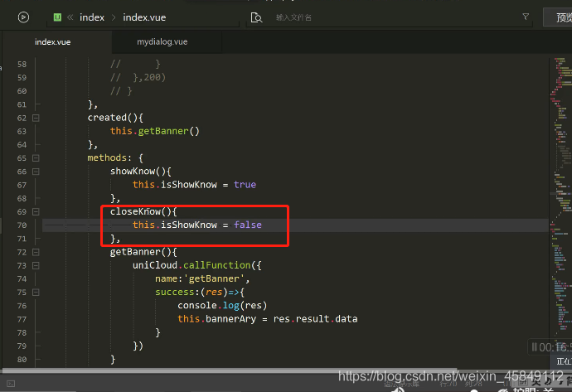Viewport: 572px width, 392px height.
Task: Click 'uniCloud.callFunction({' on line 73
Action: (197, 265)
